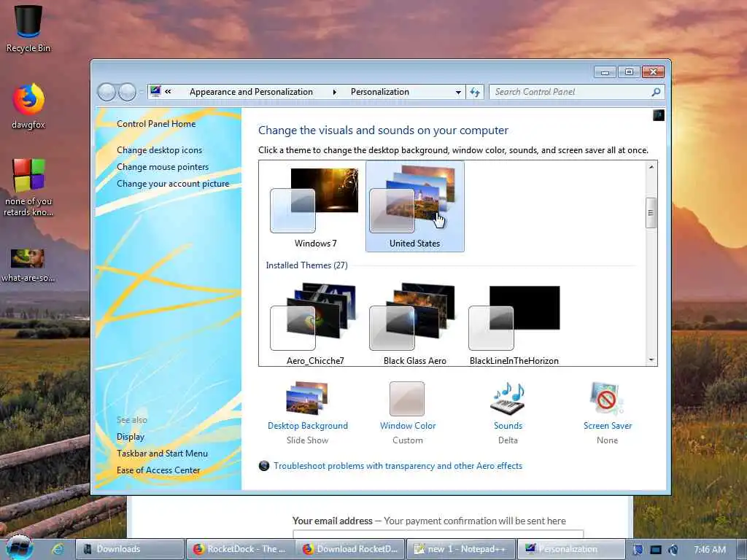Switch to new 1 - Notepad++ taskbar button
The image size is (747, 560).
point(461,549)
